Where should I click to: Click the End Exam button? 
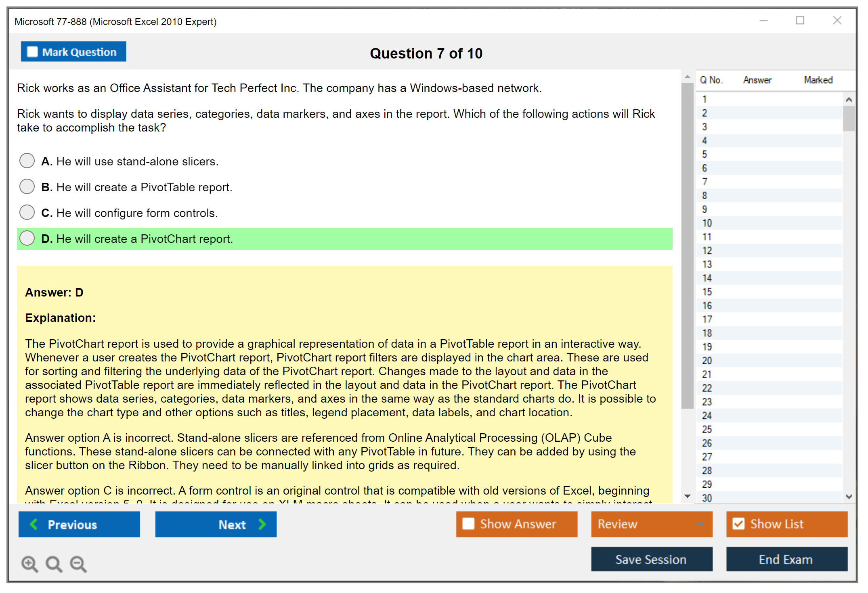(x=786, y=559)
